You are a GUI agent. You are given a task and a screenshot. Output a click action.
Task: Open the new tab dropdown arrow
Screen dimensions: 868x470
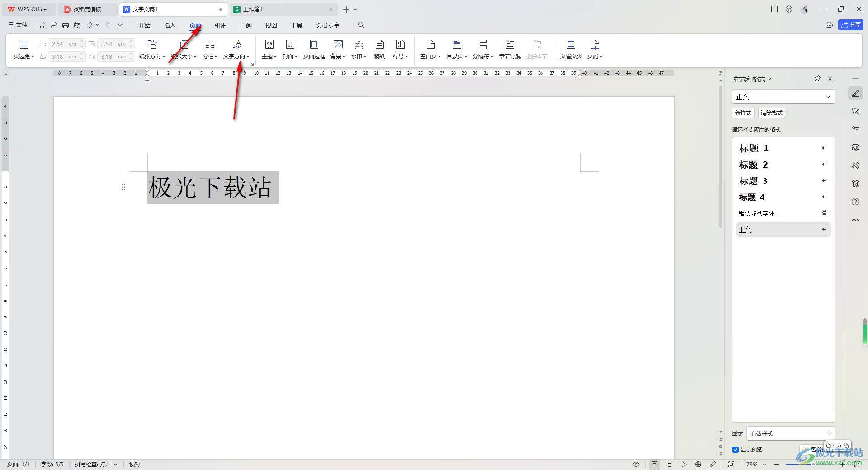tap(355, 9)
